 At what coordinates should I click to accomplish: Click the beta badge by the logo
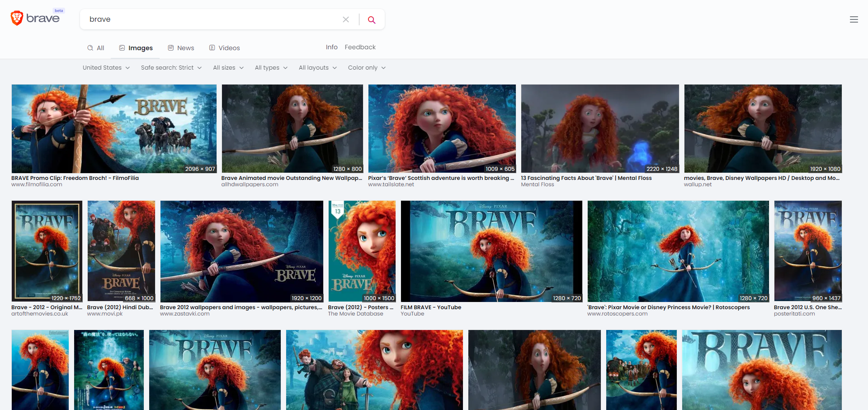(59, 10)
